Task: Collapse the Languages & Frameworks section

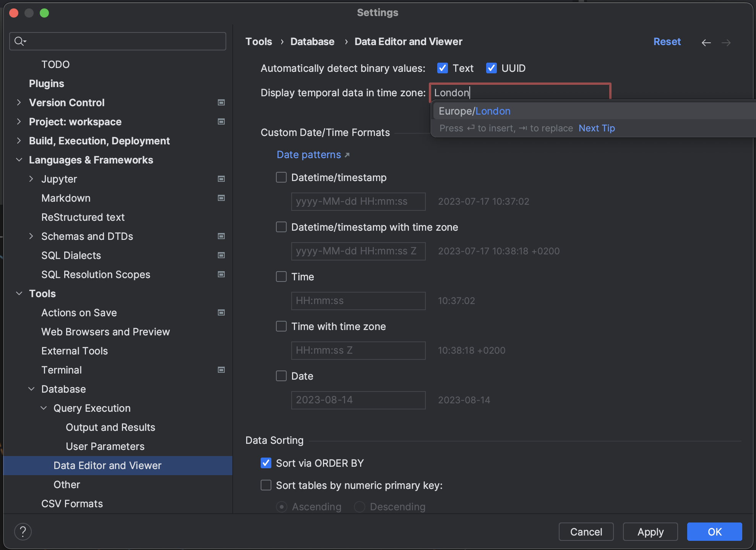Action: [19, 160]
